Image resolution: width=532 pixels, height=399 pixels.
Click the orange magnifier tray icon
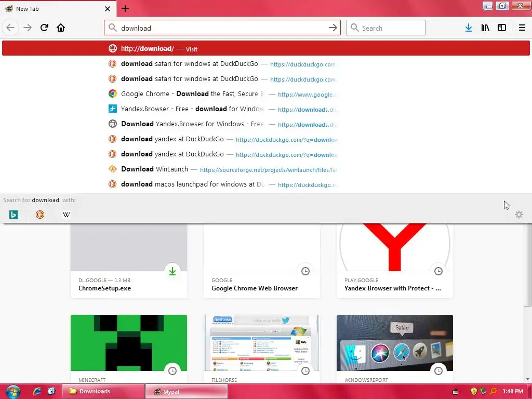(x=494, y=391)
